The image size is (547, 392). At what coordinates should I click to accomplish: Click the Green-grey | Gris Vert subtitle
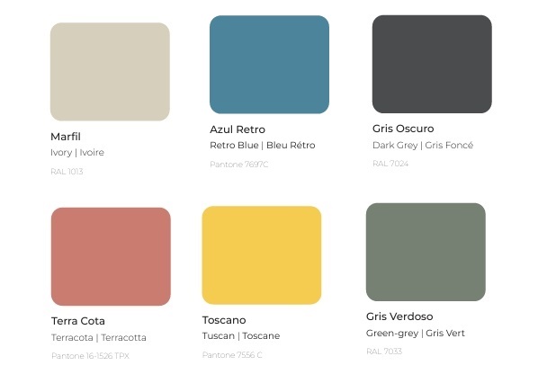pyautogui.click(x=416, y=333)
